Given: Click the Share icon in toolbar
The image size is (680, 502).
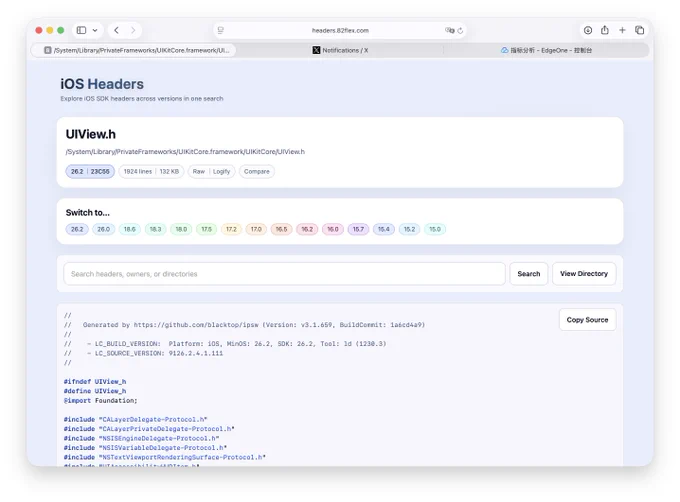Looking at the screenshot, I should pos(605,30).
